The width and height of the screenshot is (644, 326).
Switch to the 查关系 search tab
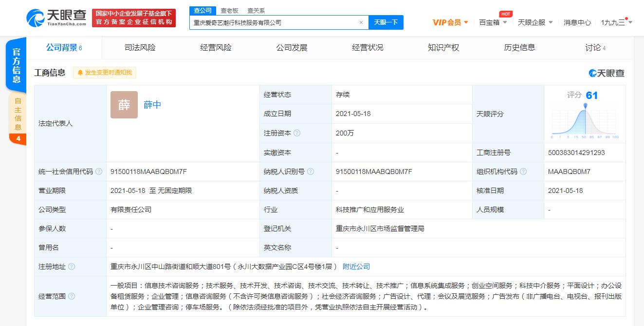[x=256, y=10]
